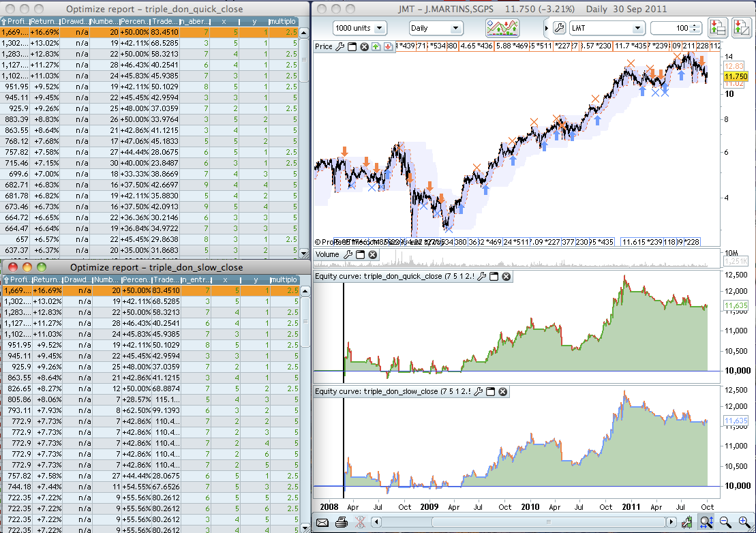Click the crossed-out chart link icon
The image size is (756, 533).
360,522
